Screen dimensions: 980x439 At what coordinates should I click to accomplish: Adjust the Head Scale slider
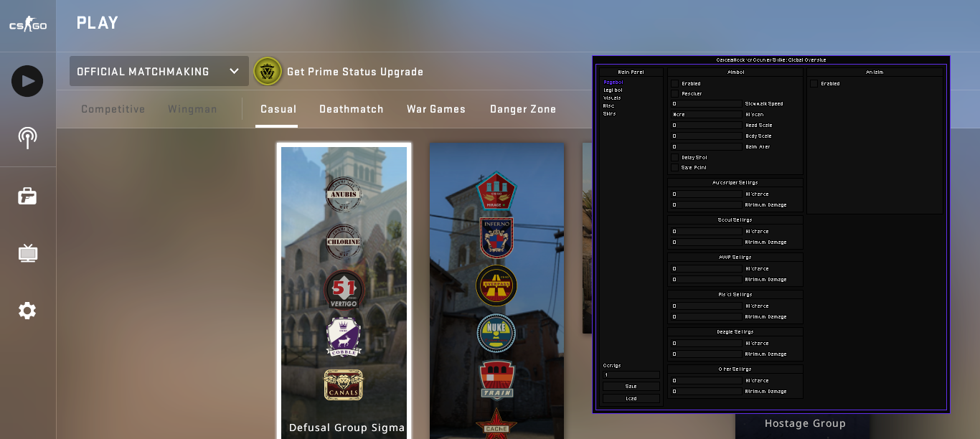click(707, 126)
